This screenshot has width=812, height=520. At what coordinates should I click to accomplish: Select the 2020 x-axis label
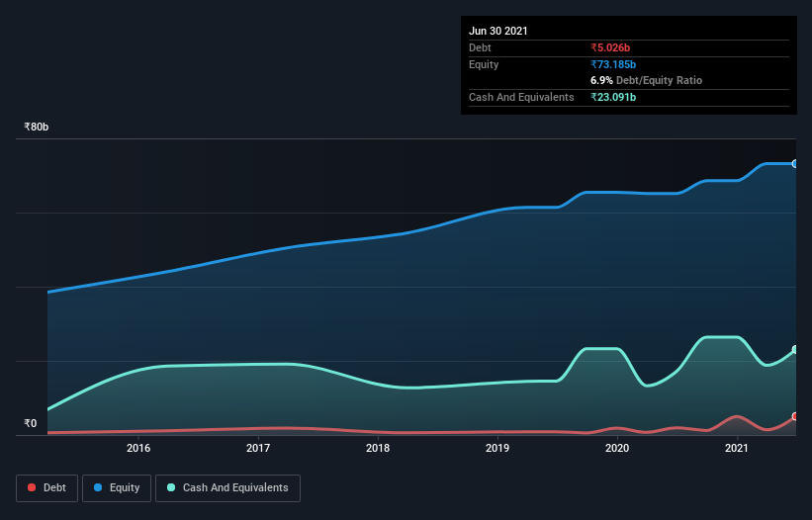(617, 448)
